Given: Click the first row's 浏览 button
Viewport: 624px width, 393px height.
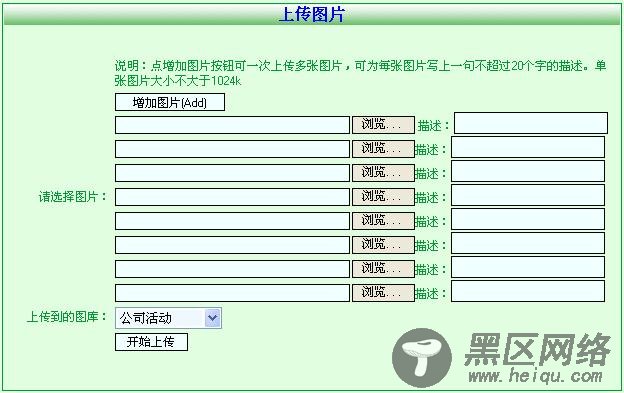Looking at the screenshot, I should click(383, 125).
